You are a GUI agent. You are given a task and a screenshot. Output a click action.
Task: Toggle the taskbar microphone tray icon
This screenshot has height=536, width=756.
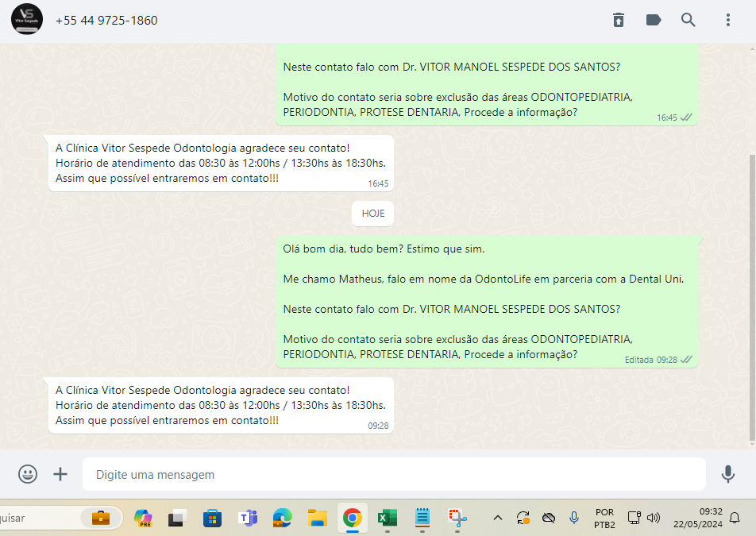click(x=573, y=518)
